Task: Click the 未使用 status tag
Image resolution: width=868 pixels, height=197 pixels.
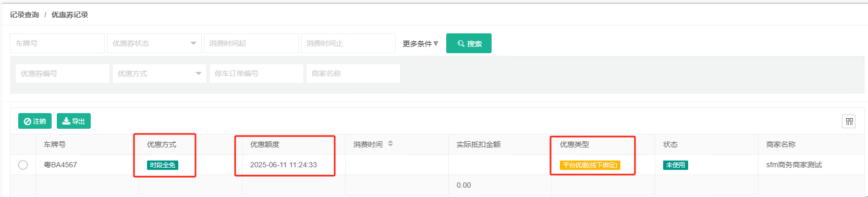Action: [x=676, y=165]
